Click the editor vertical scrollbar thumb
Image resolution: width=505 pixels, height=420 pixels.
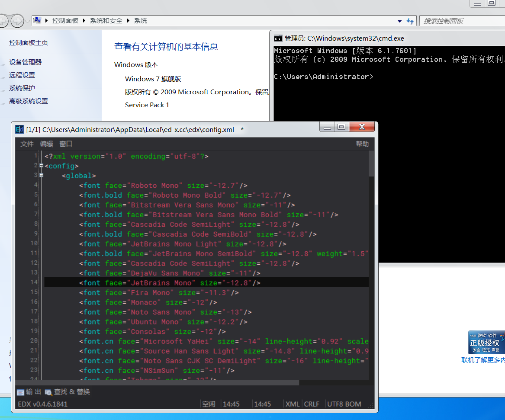pos(371,164)
